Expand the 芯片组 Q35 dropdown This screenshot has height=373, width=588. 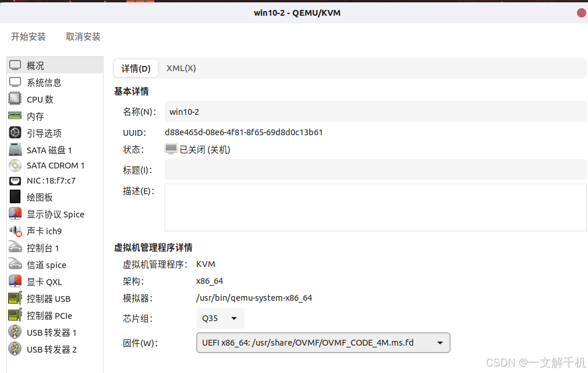[x=220, y=318]
